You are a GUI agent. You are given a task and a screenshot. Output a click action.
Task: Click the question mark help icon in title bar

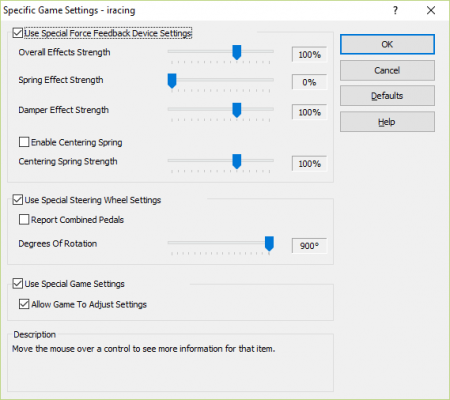(395, 10)
